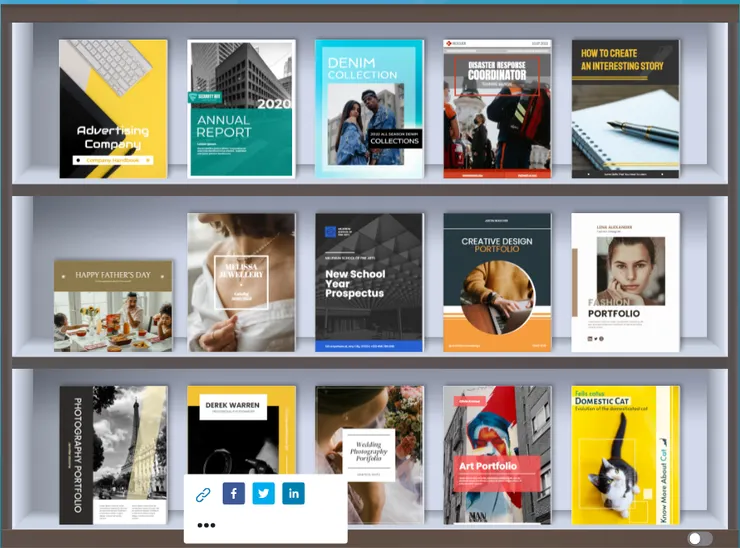The height and width of the screenshot is (548, 740).
Task: Open the Photography Portfolio with Eiffel Tower
Action: pyautogui.click(x=113, y=455)
